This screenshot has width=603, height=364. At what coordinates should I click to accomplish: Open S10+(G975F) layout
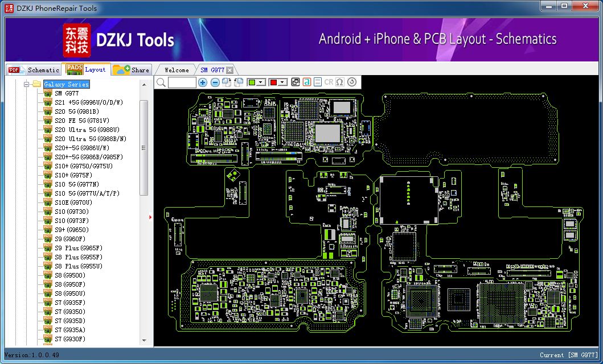(73, 175)
